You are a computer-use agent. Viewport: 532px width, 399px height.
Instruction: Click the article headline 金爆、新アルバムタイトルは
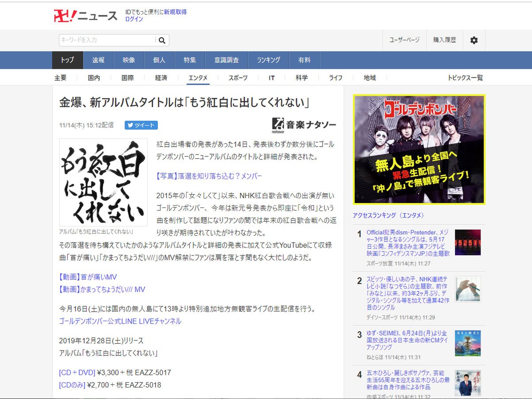pyautogui.click(x=184, y=103)
